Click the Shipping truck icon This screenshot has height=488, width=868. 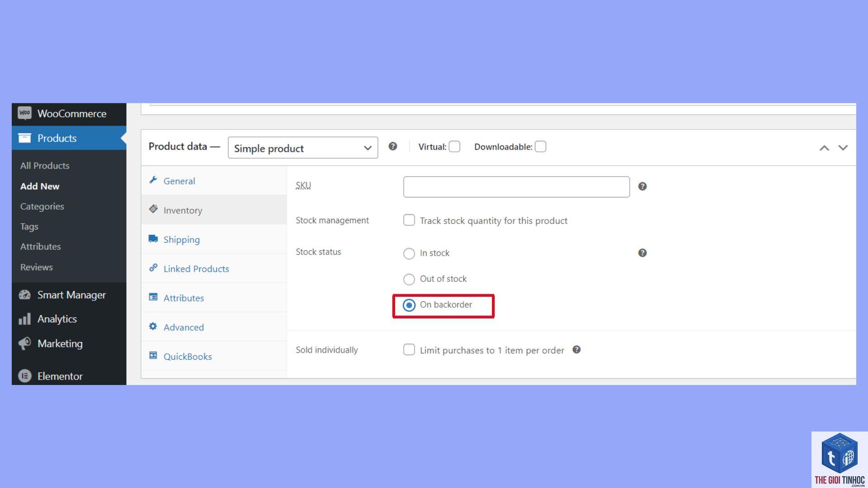(x=153, y=239)
